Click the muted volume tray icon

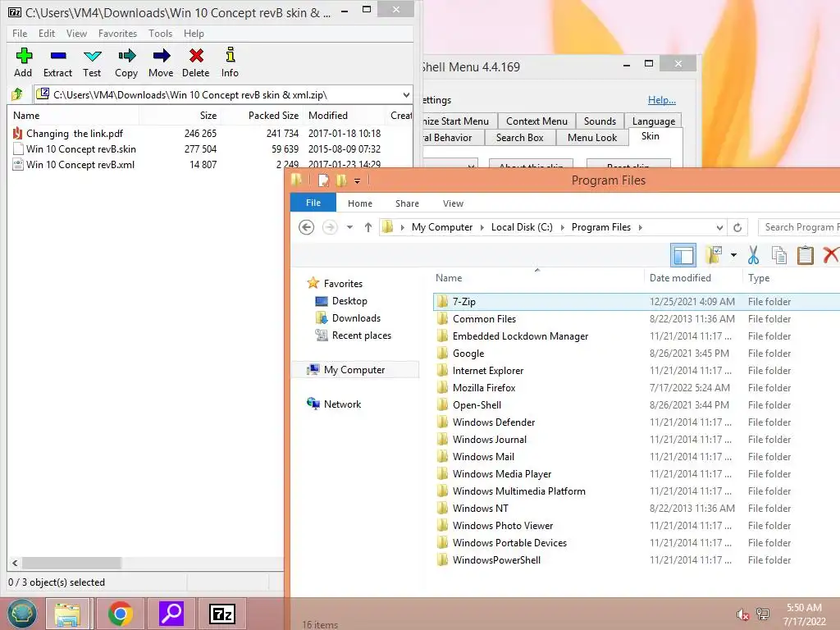click(742, 614)
